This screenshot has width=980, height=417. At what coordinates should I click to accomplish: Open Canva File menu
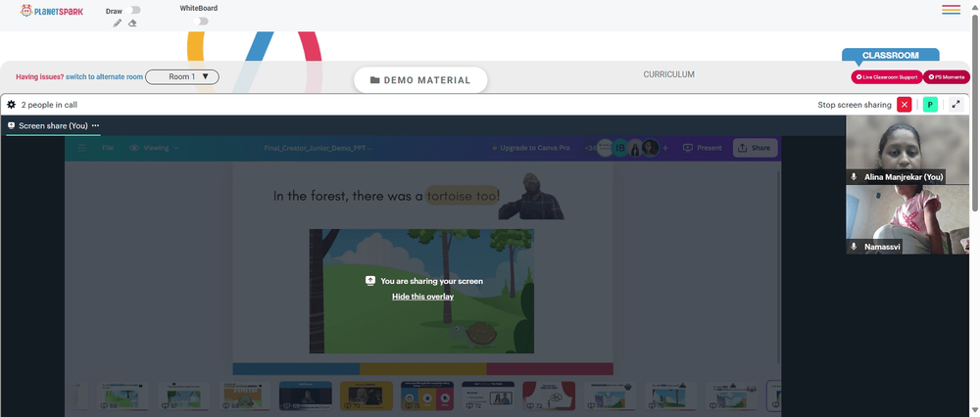point(108,148)
